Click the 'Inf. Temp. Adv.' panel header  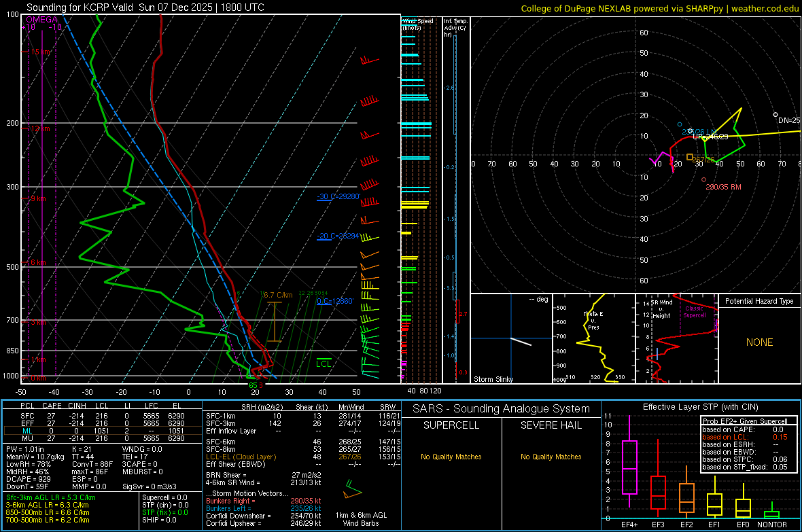coord(455,28)
